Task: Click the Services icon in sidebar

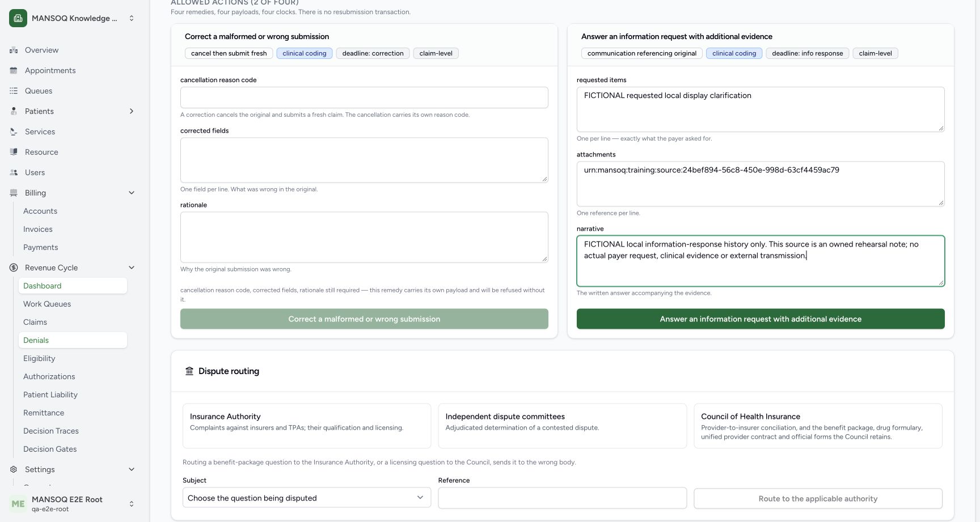Action: [14, 131]
